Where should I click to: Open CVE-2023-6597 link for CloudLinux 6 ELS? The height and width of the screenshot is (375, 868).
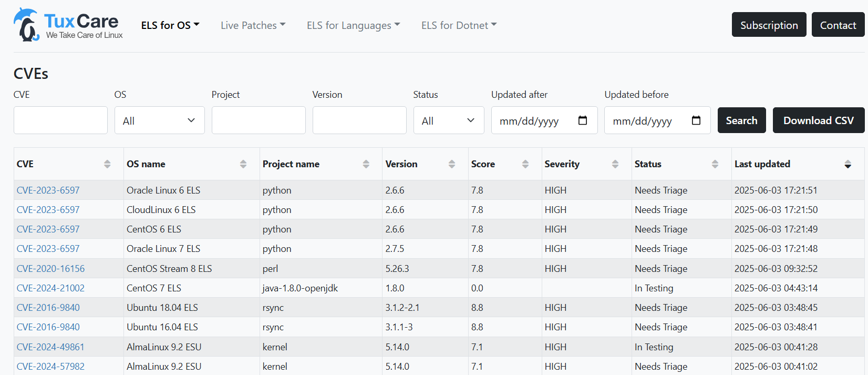click(48, 210)
